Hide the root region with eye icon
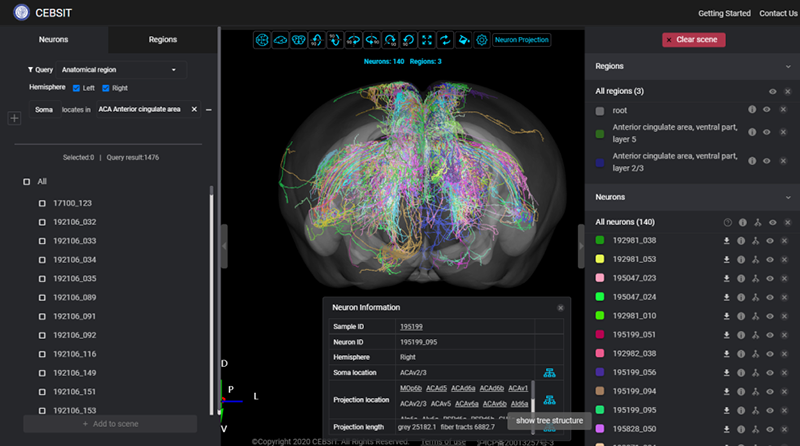 tap(767, 110)
